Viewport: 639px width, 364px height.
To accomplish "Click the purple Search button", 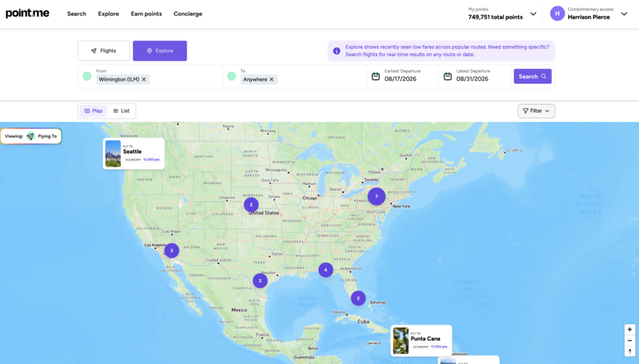I will click(532, 76).
